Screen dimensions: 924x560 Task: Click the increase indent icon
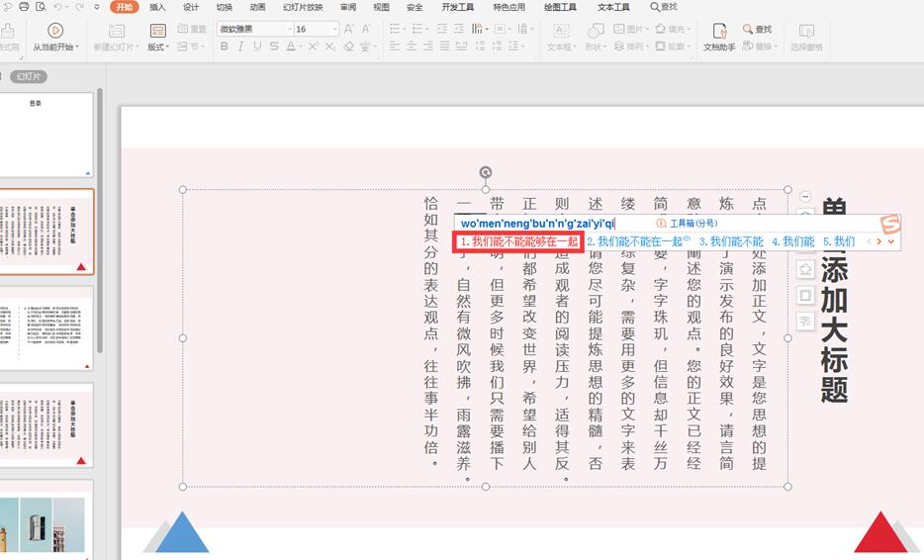[458, 29]
